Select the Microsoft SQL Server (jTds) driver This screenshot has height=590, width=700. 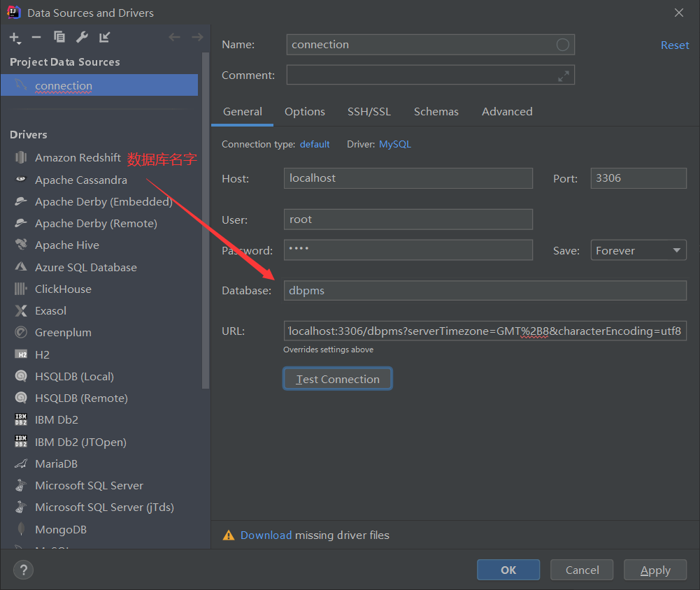click(104, 508)
